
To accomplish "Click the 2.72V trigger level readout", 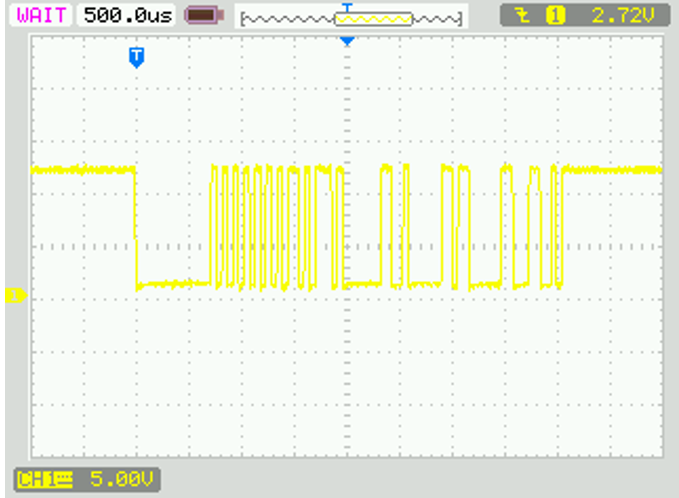I will (623, 16).
